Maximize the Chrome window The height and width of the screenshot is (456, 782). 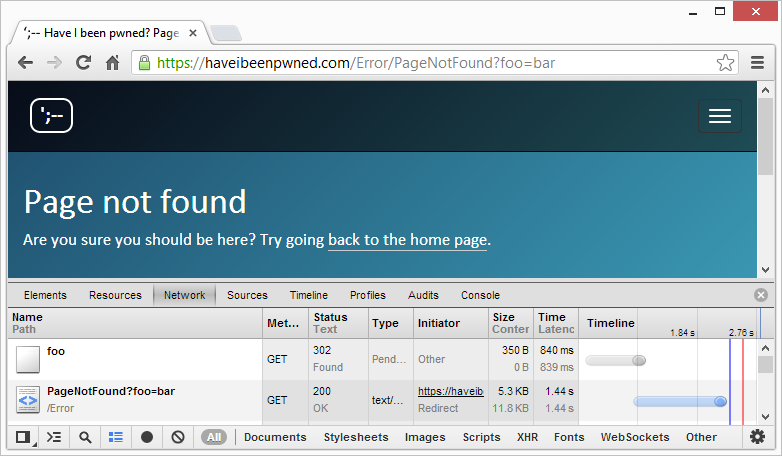click(720, 11)
